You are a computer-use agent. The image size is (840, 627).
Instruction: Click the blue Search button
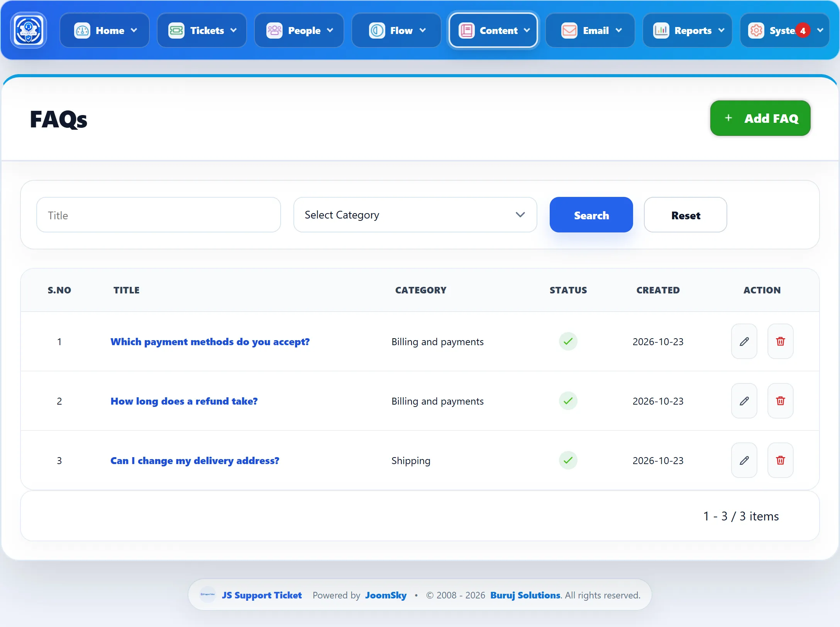tap(591, 215)
